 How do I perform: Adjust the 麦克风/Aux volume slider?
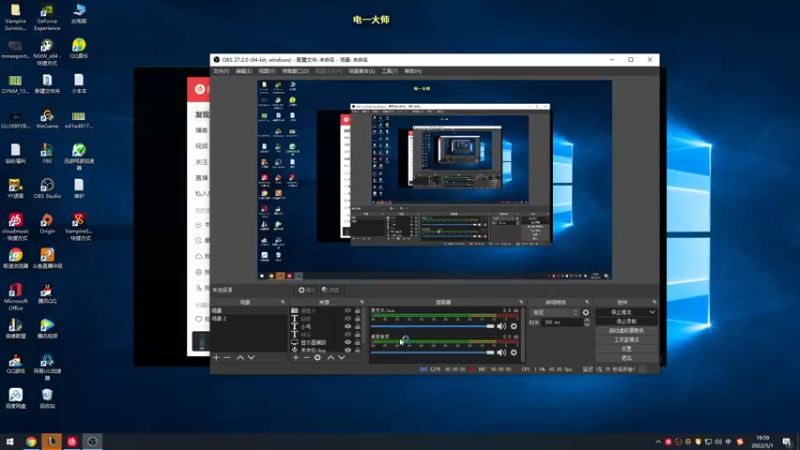point(433,327)
